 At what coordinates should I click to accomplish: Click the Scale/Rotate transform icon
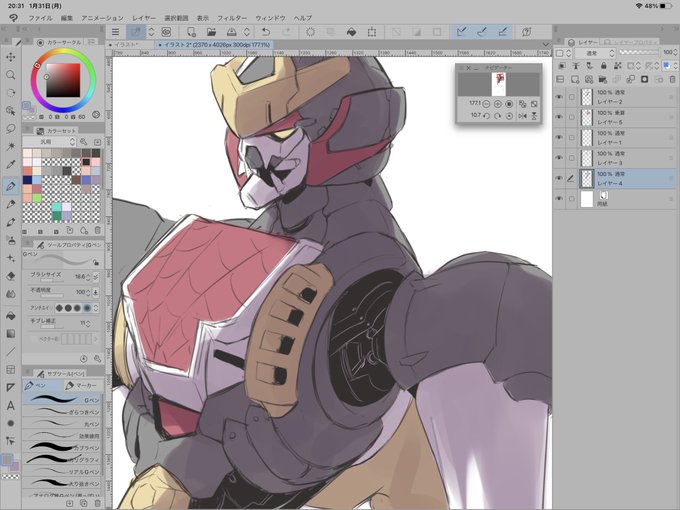point(372,32)
